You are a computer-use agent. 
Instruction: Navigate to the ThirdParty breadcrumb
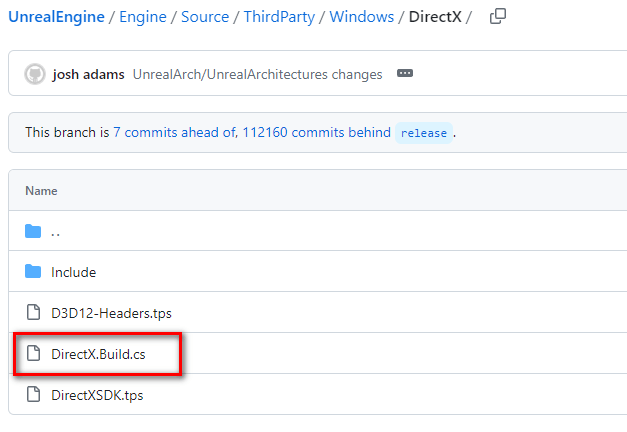pyautogui.click(x=280, y=17)
